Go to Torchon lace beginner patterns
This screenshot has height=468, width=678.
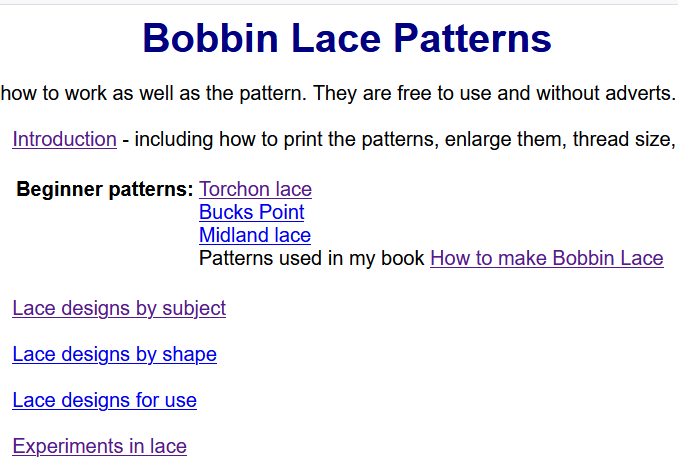255,189
